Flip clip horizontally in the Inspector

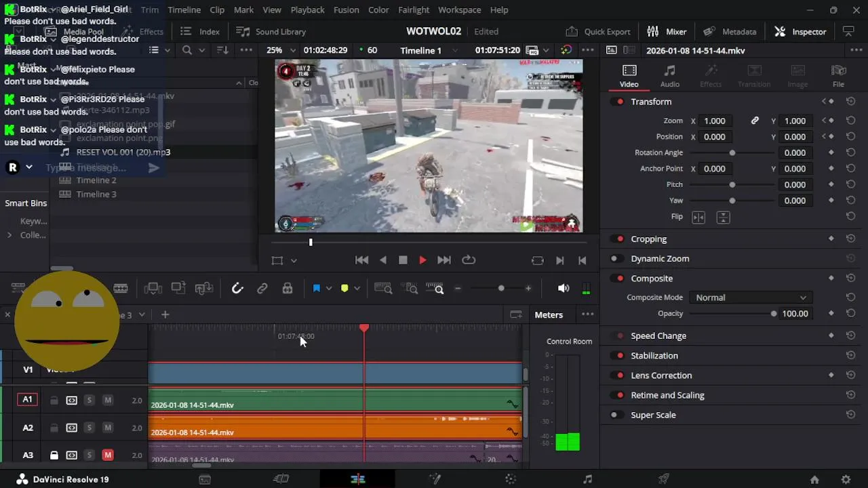point(698,217)
